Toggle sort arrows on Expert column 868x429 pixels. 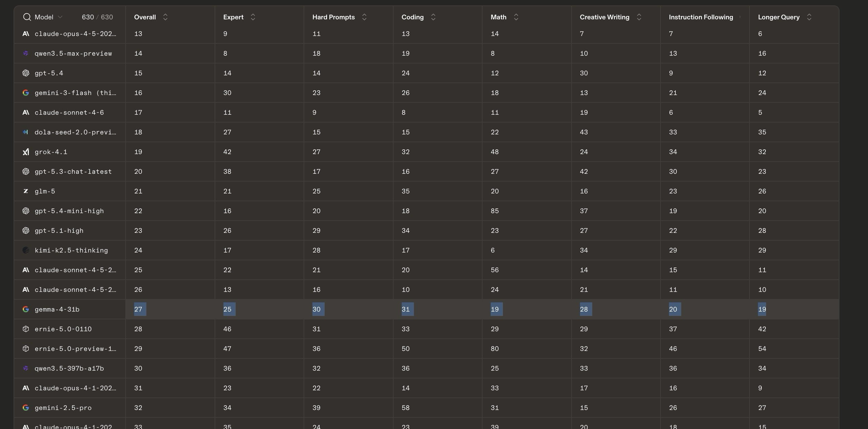point(253,17)
